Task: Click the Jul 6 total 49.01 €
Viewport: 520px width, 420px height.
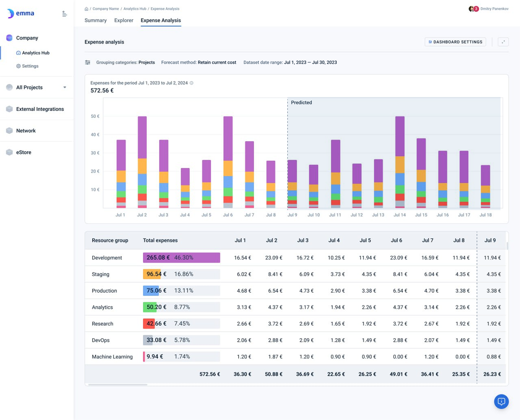Action: (398, 374)
